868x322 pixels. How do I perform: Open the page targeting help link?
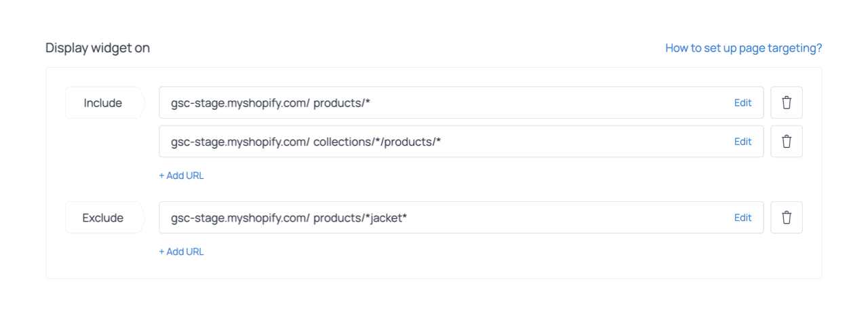point(743,48)
